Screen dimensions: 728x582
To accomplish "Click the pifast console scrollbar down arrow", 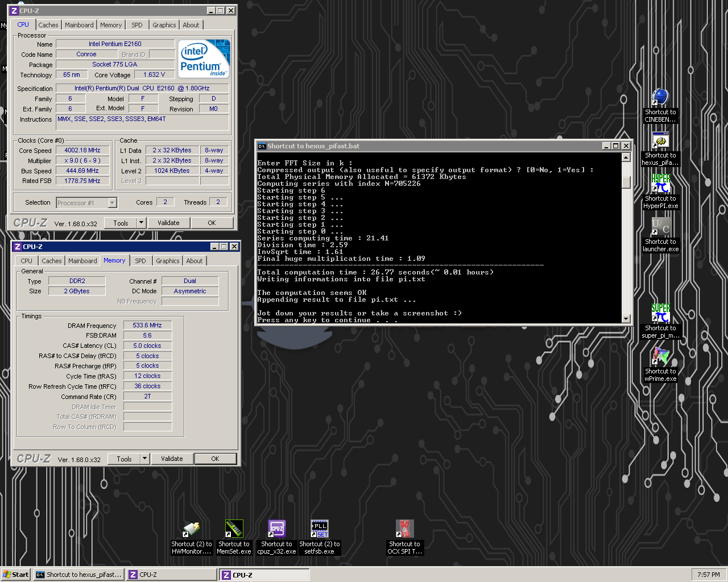I will [x=626, y=319].
